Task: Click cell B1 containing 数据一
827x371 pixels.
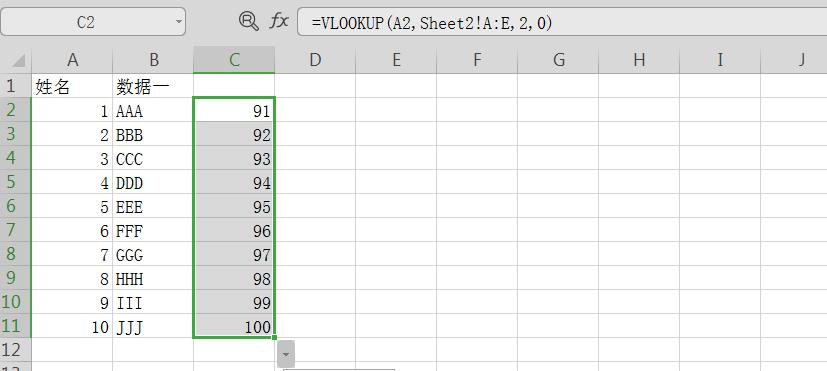Action: [x=153, y=86]
